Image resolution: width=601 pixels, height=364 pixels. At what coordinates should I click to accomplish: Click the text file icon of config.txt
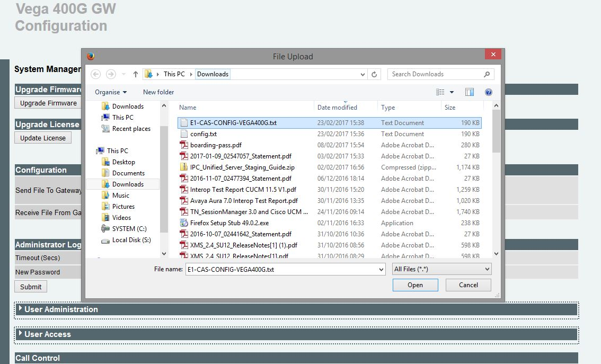[x=184, y=134]
